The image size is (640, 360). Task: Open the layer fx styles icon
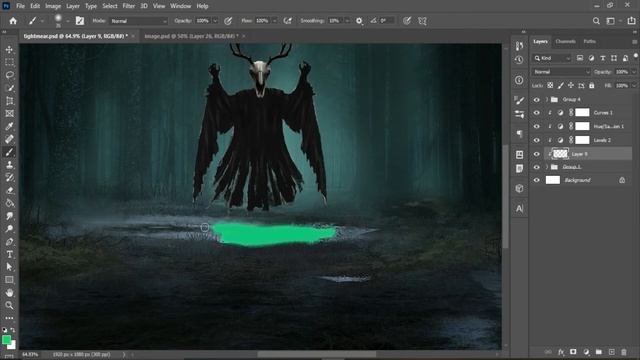click(x=561, y=352)
